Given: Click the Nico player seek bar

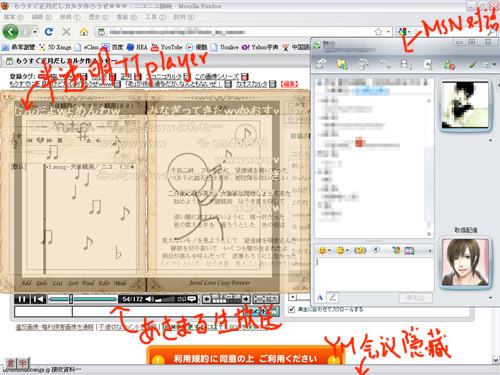Looking at the screenshot, I should [82, 299].
